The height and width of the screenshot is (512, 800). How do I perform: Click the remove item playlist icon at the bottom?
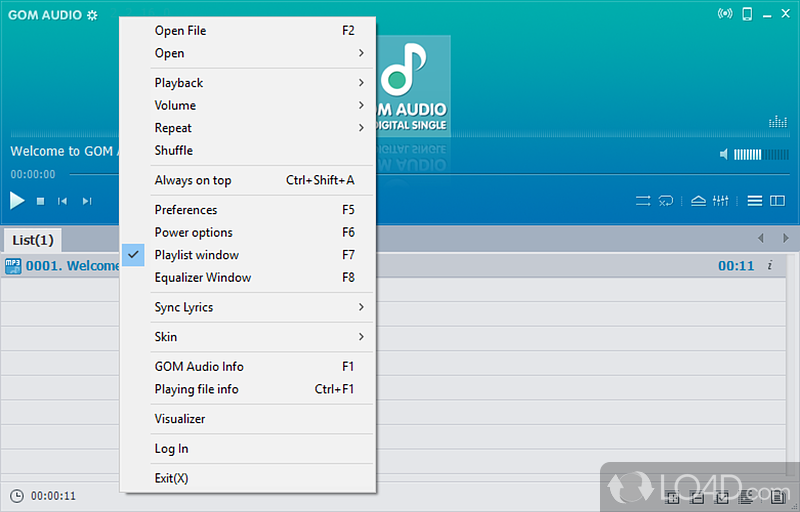click(697, 496)
